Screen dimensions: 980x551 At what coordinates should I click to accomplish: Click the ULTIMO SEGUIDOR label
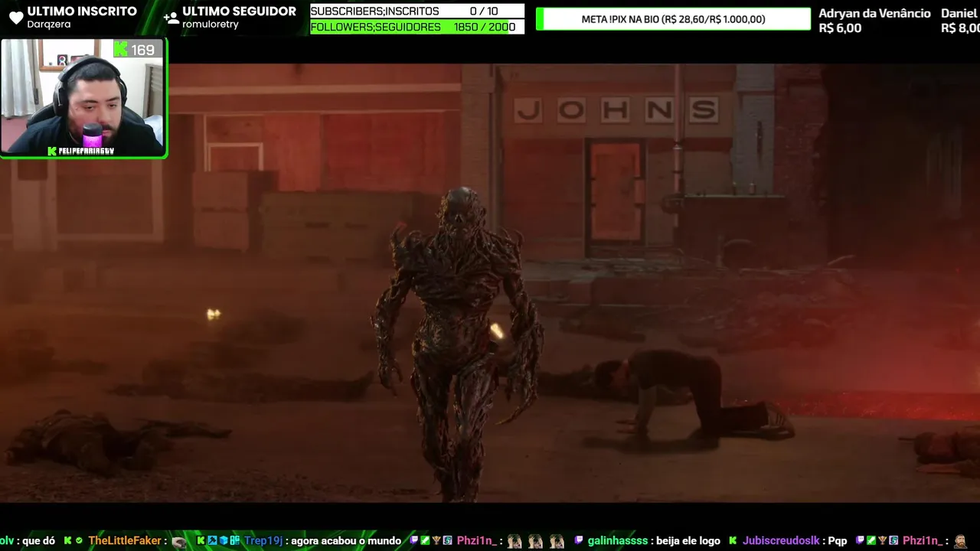[x=239, y=11]
